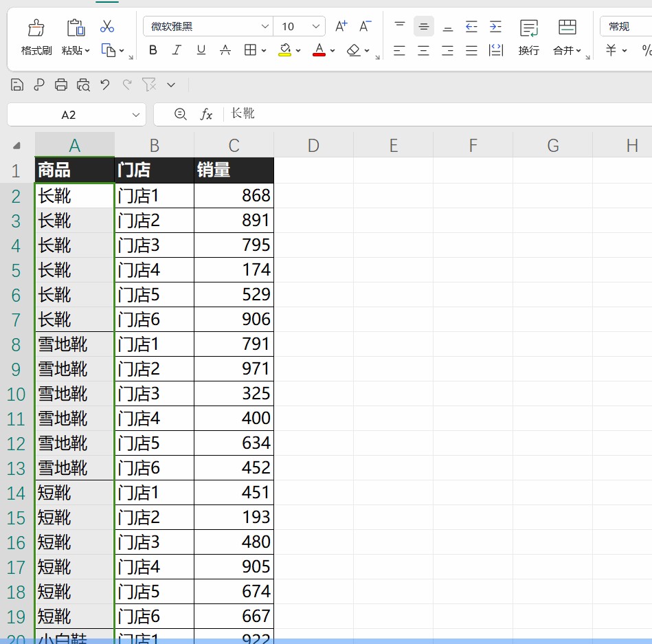This screenshot has width=652, height=644.
Task: Toggle bold formatting
Action: pyautogui.click(x=153, y=50)
